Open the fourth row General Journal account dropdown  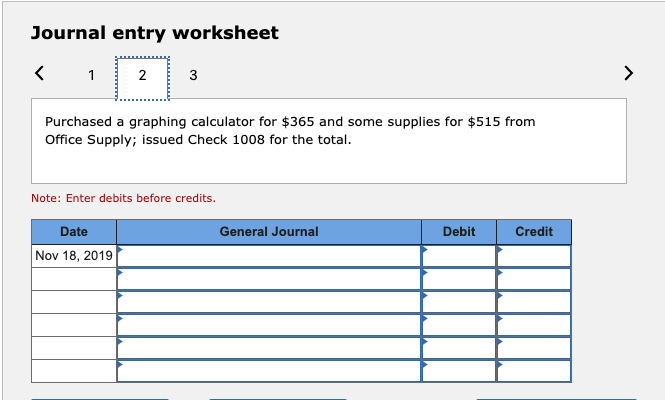pyautogui.click(x=269, y=324)
